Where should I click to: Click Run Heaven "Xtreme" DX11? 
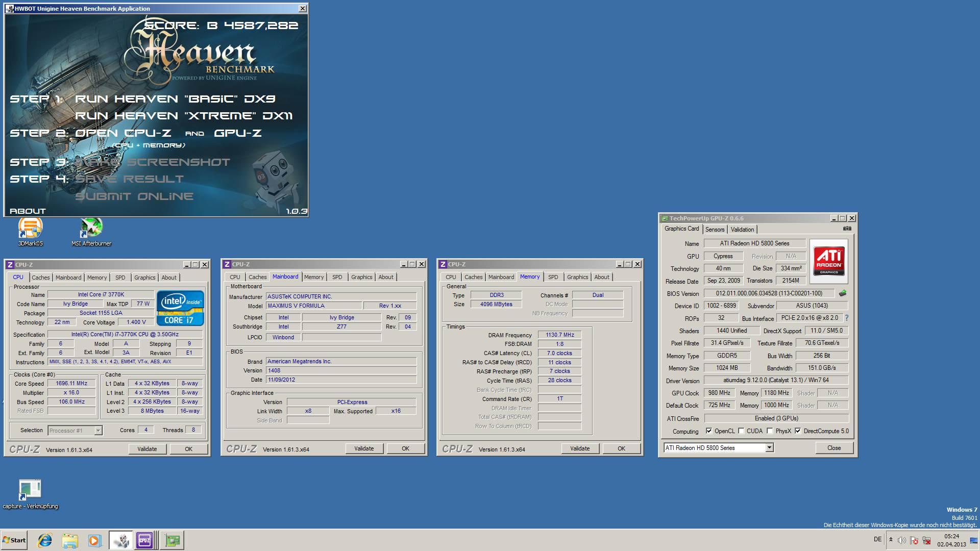coord(184,116)
